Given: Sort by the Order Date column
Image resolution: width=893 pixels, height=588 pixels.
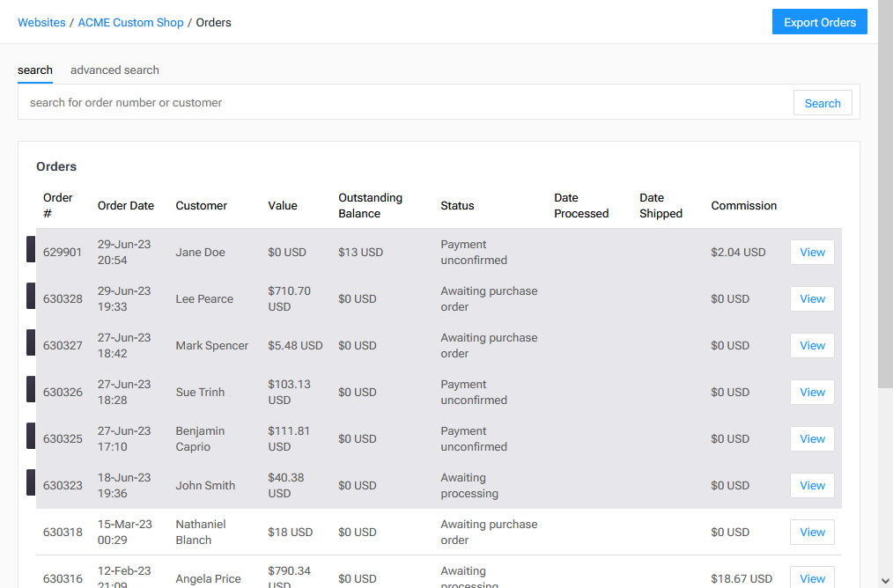Looking at the screenshot, I should point(126,205).
